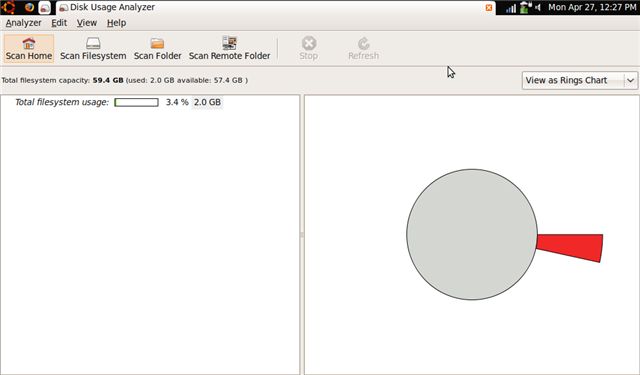Open the network signal indicator

click(511, 8)
